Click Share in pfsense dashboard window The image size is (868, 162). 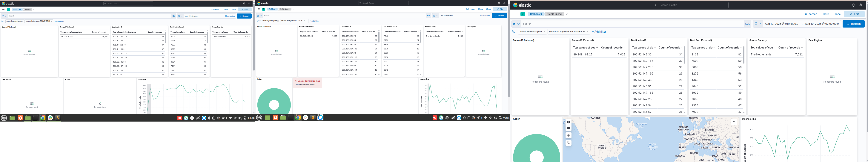[225, 9]
